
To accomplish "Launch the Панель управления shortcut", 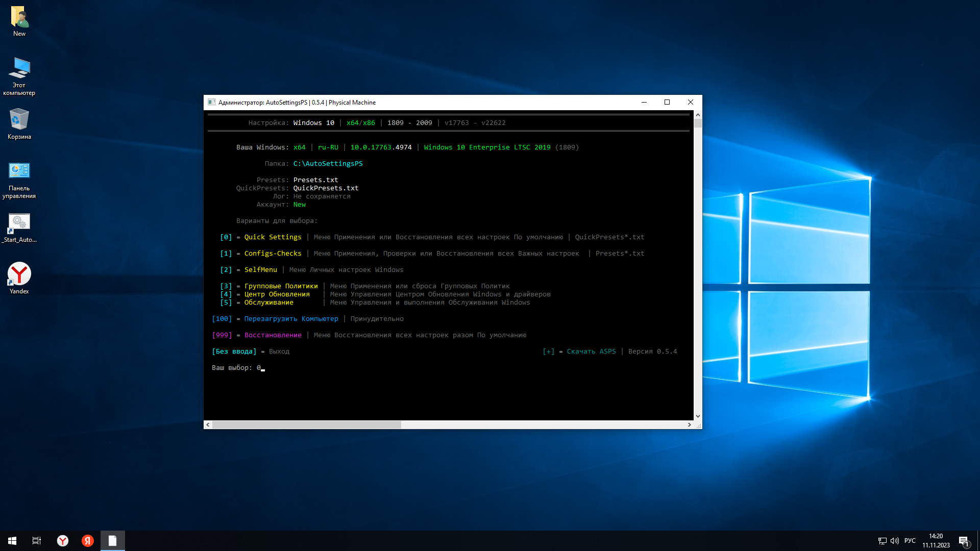I will point(19,171).
